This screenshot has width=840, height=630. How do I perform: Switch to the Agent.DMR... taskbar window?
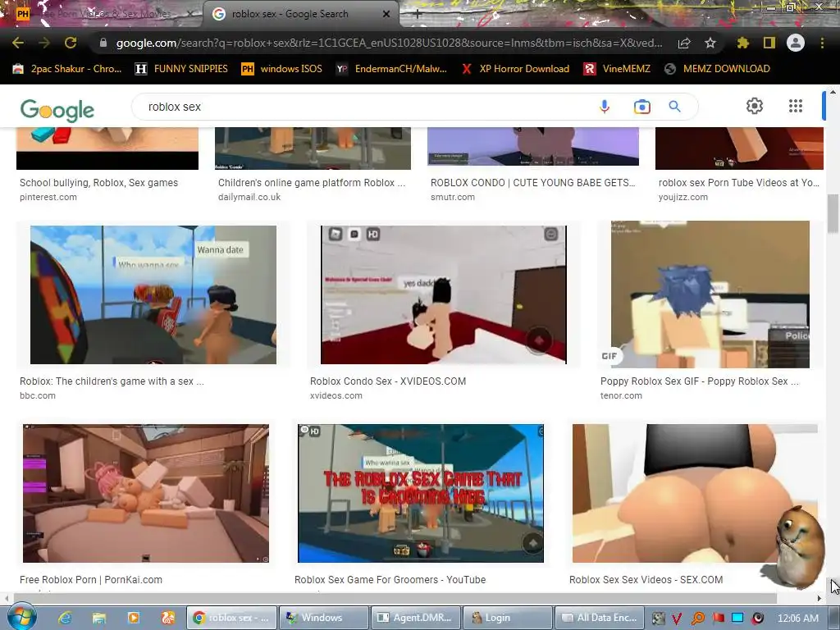(416, 618)
